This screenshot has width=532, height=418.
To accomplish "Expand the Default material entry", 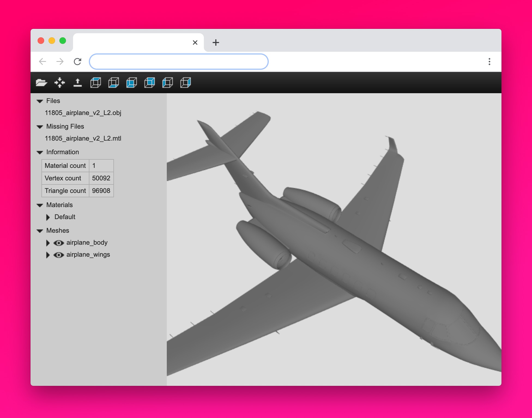I will pyautogui.click(x=48, y=217).
